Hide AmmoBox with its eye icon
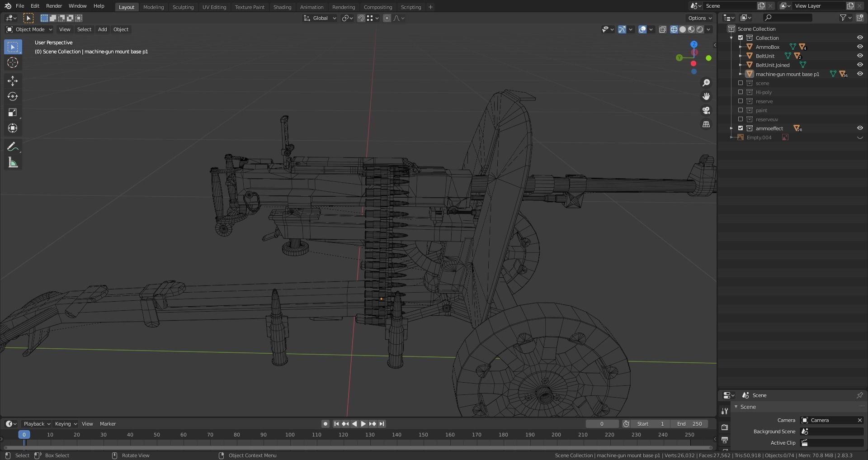The image size is (868, 460). [860, 47]
